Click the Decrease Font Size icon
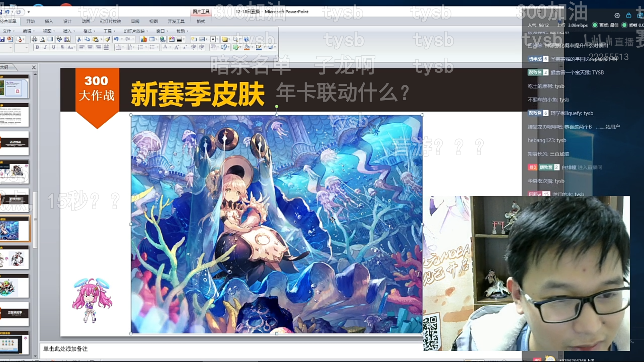644x362 pixels. tap(185, 48)
